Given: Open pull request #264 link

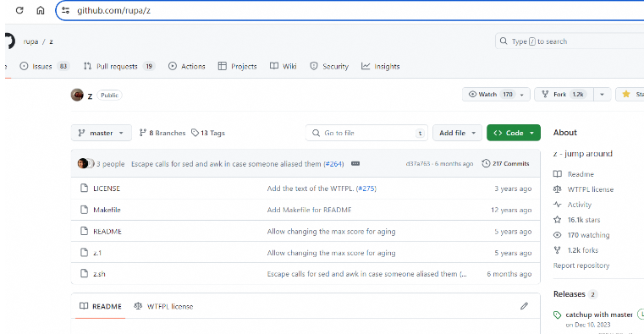Looking at the screenshot, I should [334, 164].
